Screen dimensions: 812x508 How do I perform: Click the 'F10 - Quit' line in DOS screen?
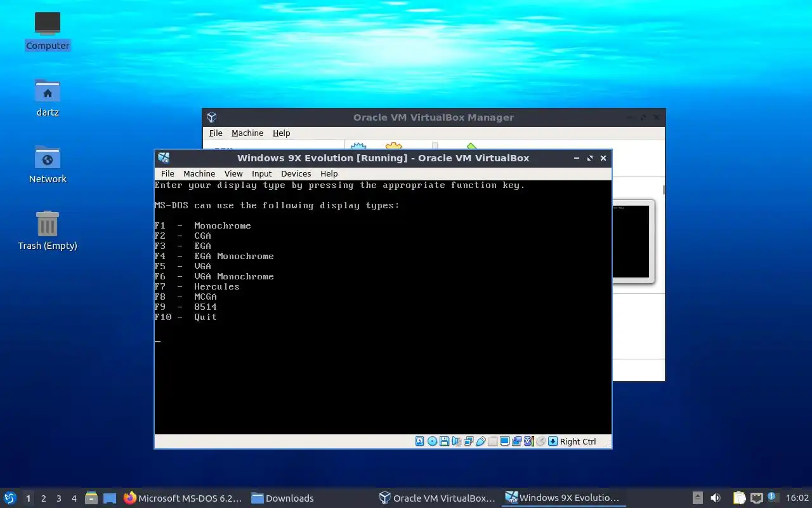click(x=186, y=317)
